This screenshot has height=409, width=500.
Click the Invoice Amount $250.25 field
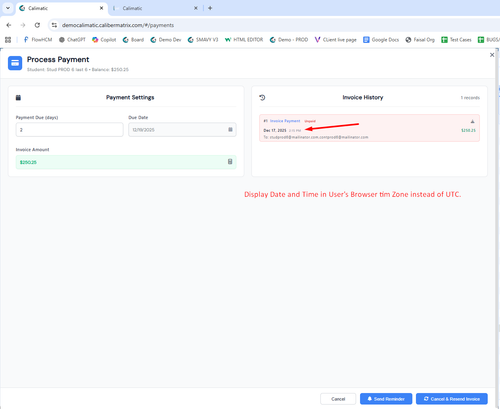(126, 162)
